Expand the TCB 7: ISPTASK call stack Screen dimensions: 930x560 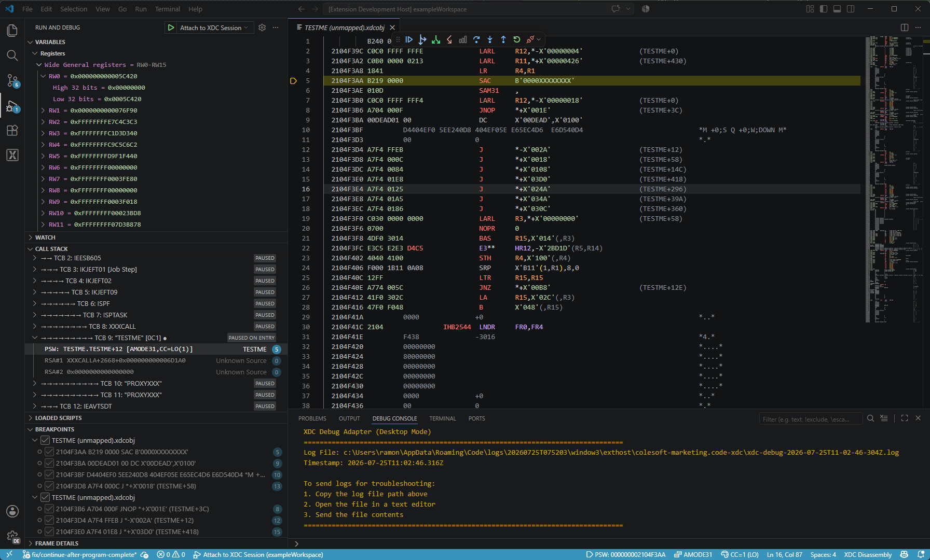pos(35,315)
